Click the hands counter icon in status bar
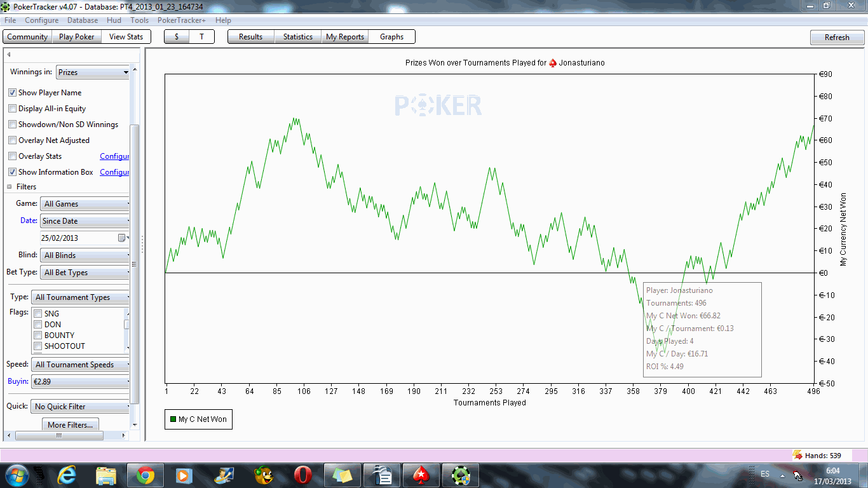The height and width of the screenshot is (488, 868). (797, 455)
